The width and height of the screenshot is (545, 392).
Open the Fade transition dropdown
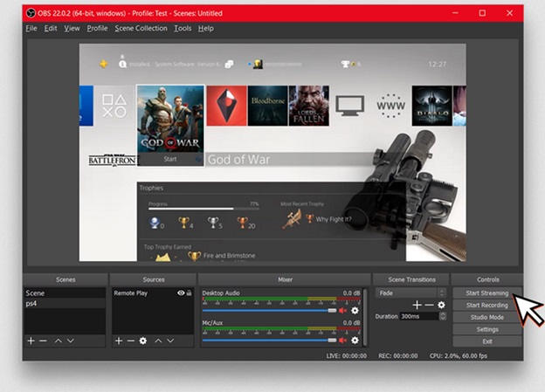410,293
